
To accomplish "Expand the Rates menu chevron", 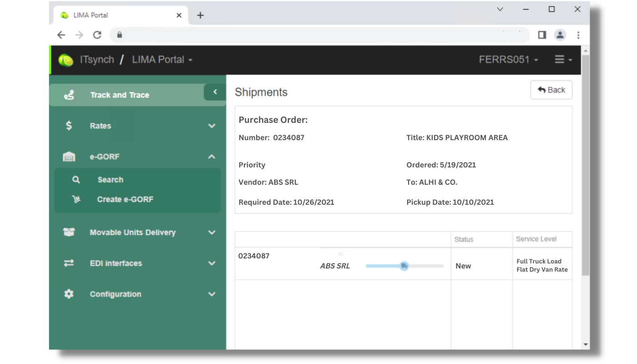I will [x=212, y=126].
